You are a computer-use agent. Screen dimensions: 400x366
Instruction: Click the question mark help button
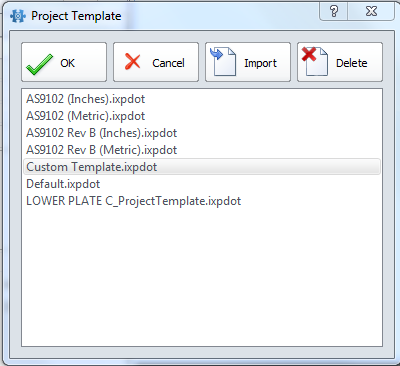pos(334,11)
